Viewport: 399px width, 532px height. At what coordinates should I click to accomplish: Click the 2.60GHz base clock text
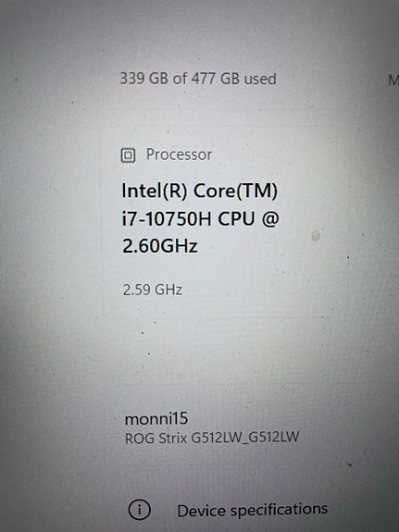[160, 246]
